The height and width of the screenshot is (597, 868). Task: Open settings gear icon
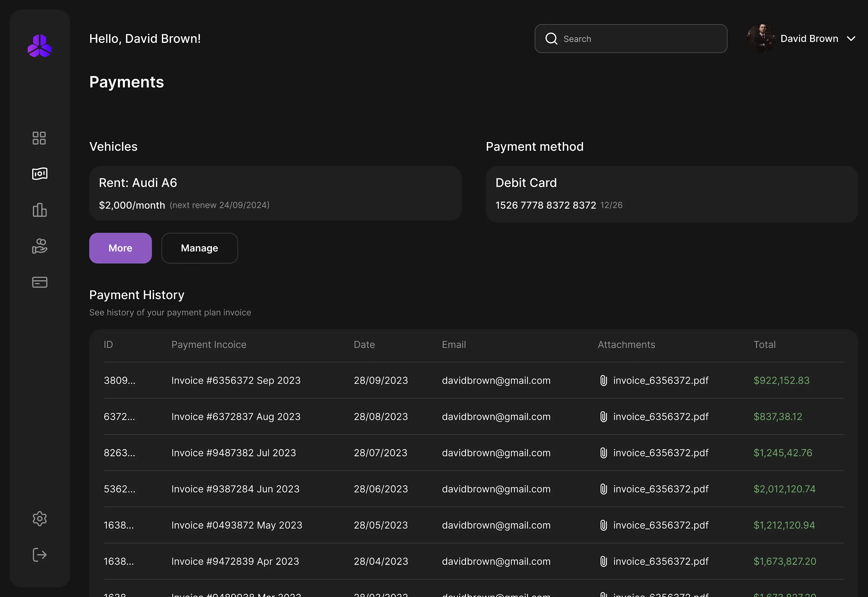(40, 519)
